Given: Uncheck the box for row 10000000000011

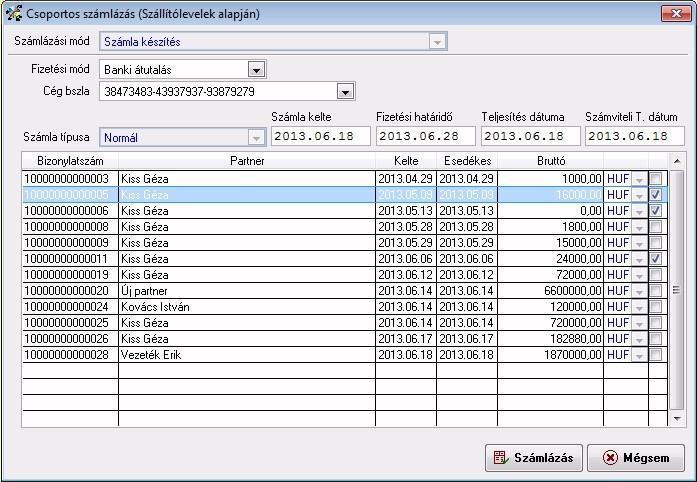Looking at the screenshot, I should (x=656, y=259).
